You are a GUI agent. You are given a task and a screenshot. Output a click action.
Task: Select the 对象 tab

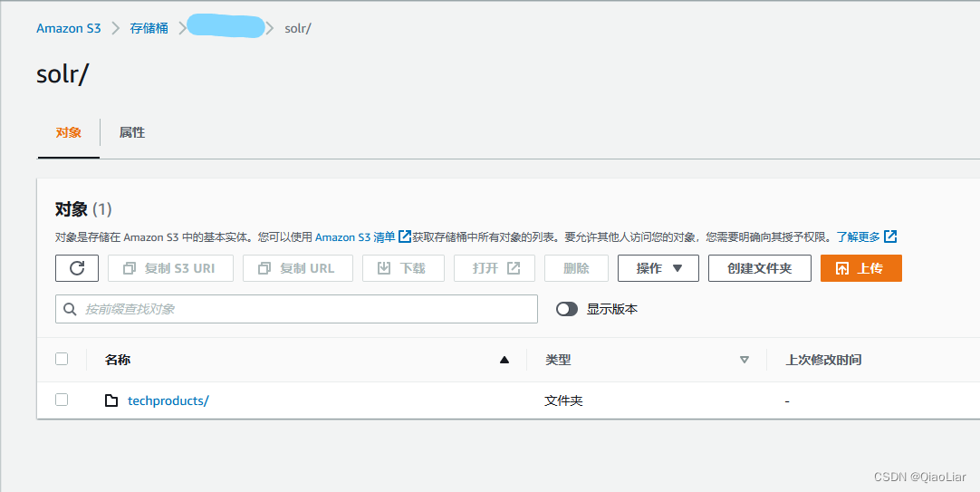[x=68, y=132]
